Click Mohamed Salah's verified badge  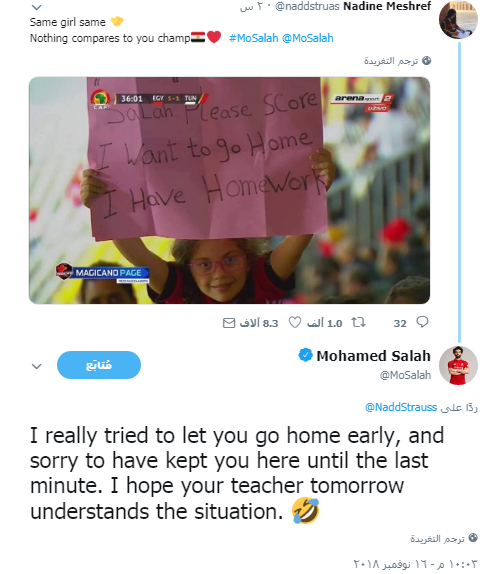(x=305, y=355)
